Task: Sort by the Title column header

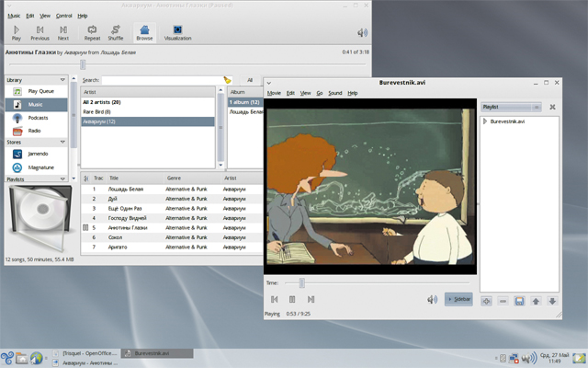Action: (135, 178)
